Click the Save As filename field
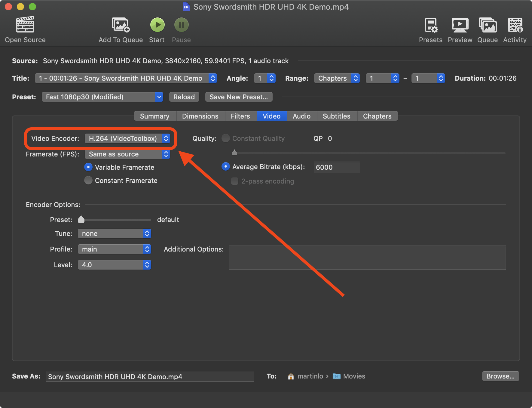The image size is (532, 408). 150,376
